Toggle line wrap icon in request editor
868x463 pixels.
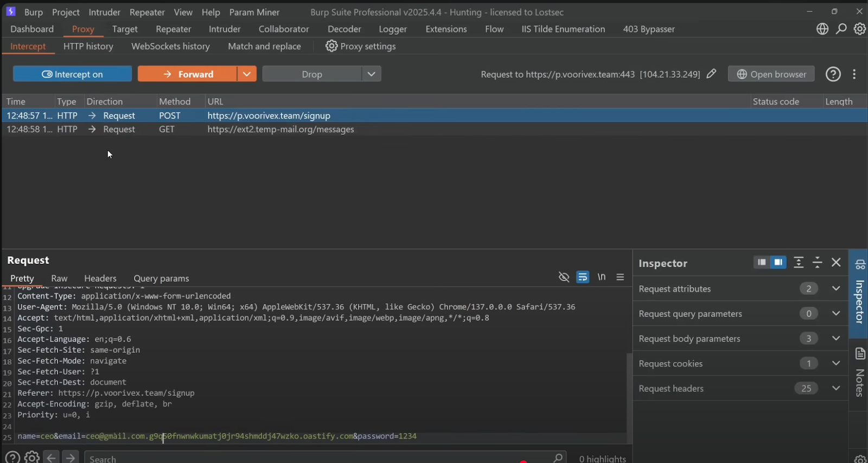(x=583, y=277)
